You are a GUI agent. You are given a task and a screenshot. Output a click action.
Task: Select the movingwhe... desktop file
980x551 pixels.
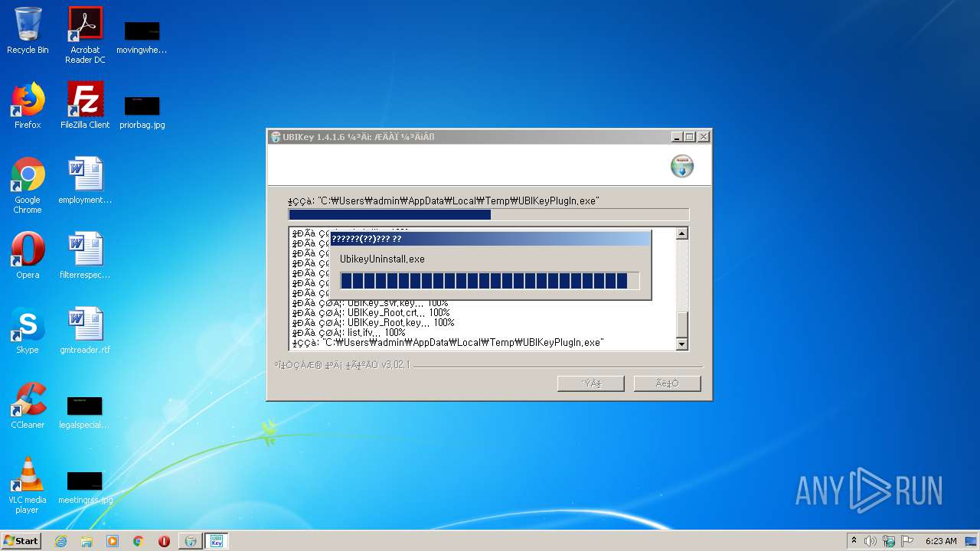pos(142,37)
